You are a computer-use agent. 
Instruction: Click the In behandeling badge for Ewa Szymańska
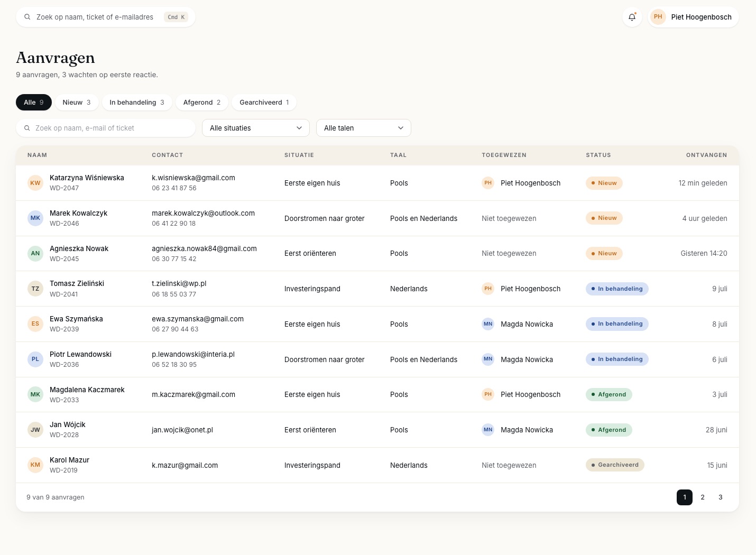[x=617, y=323]
